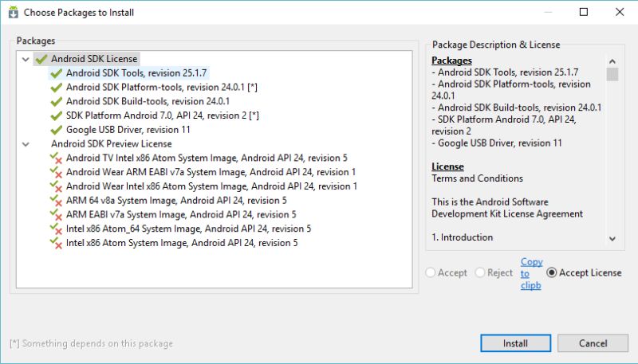Select Android SDK Build-tools, revision 24.0.1

pos(148,102)
